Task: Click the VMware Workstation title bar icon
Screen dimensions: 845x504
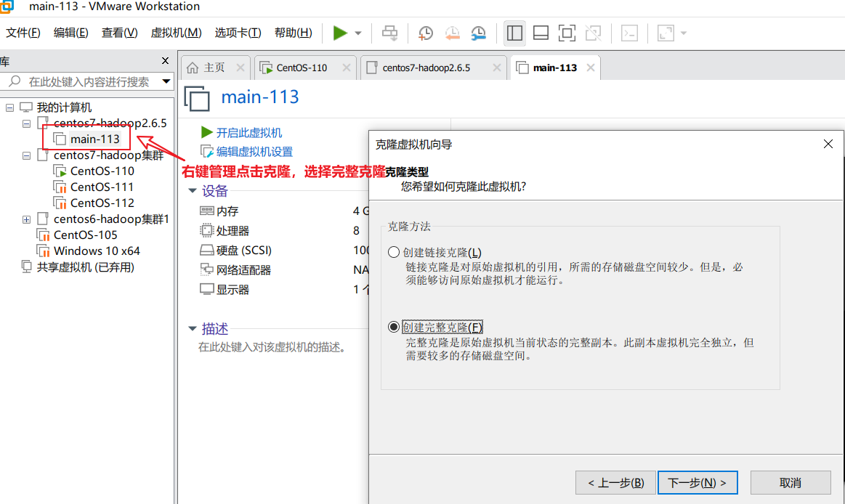Action: pyautogui.click(x=7, y=7)
